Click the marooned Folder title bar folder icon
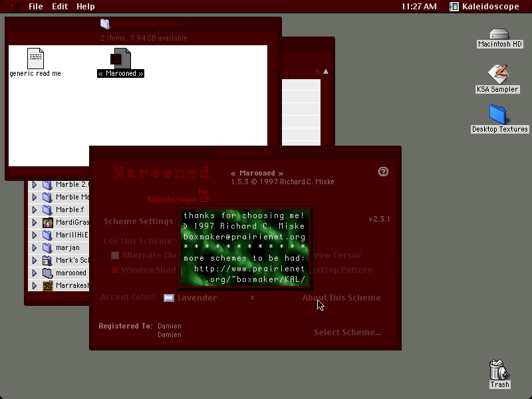Viewport: 532px width, 399px height. tap(105, 24)
